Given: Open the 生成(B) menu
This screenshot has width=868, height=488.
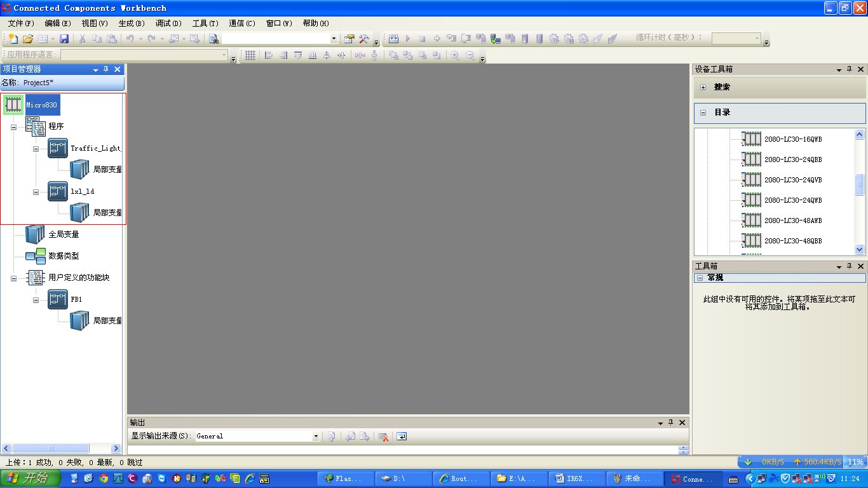Looking at the screenshot, I should (x=132, y=24).
